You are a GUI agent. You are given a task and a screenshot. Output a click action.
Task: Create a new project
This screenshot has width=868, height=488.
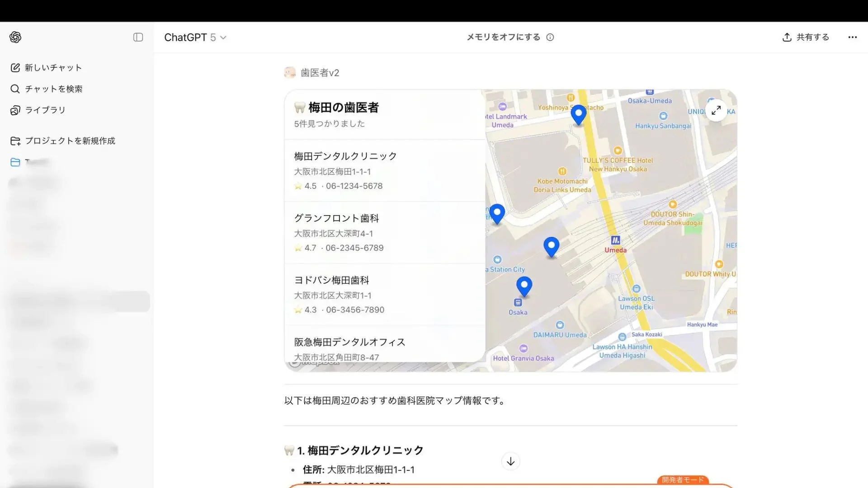coord(70,141)
